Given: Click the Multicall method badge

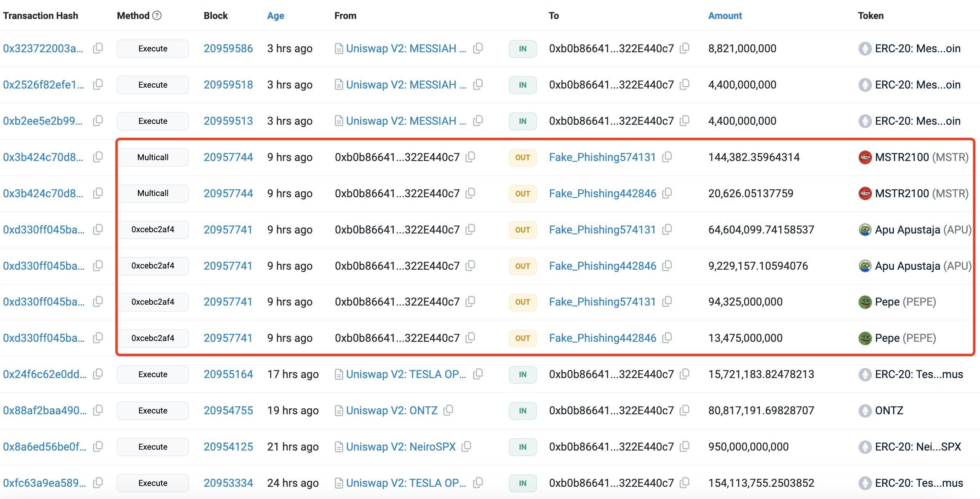Looking at the screenshot, I should 153,157.
